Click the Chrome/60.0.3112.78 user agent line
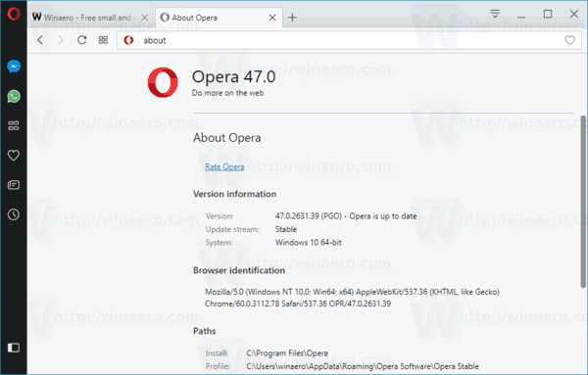This screenshot has width=588, height=375. point(298,304)
